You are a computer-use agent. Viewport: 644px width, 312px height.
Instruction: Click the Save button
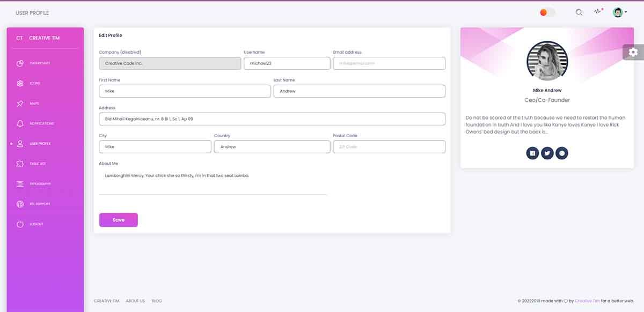click(118, 220)
